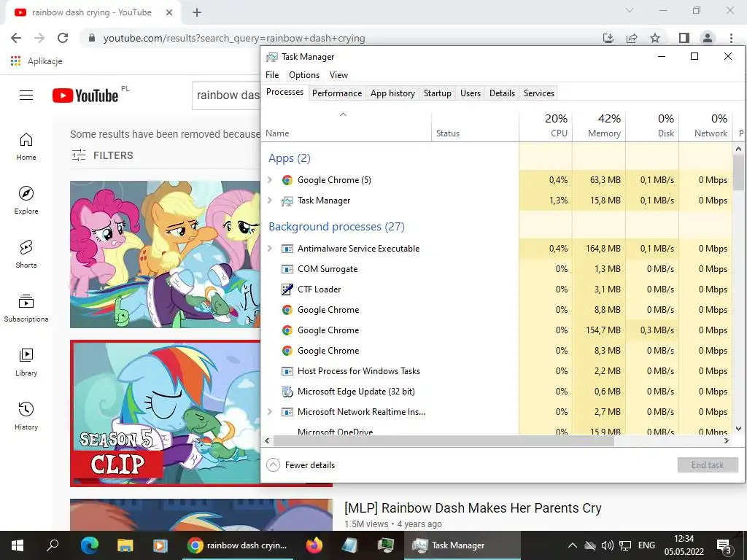Open the Season 5 Clip video thumbnail

coord(166,413)
